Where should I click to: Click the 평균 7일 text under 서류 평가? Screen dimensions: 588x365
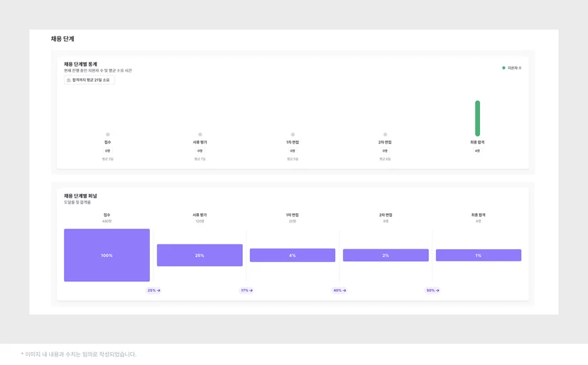click(200, 159)
